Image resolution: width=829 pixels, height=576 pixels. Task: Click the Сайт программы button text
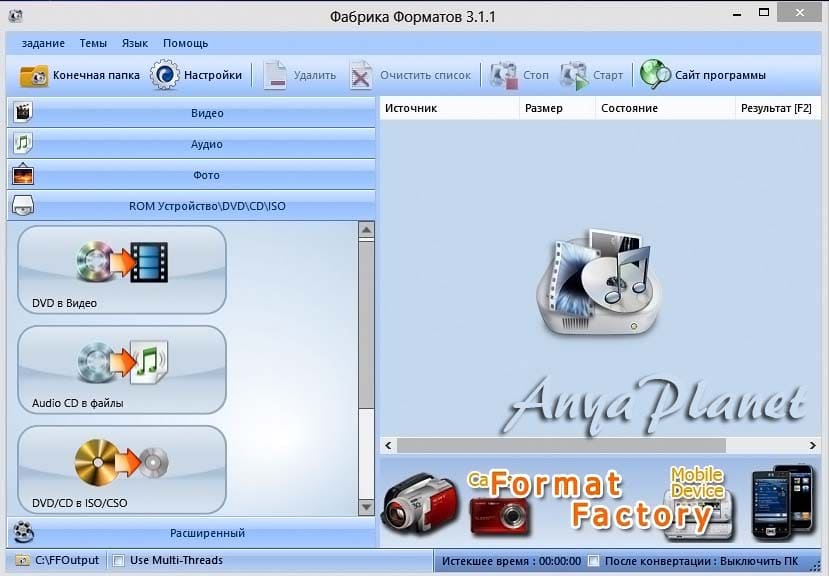click(x=720, y=75)
